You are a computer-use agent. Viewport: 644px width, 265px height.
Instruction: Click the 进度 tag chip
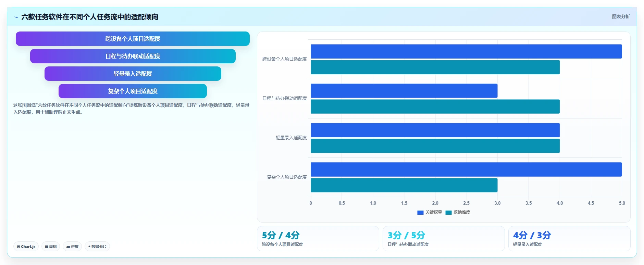pos(72,247)
